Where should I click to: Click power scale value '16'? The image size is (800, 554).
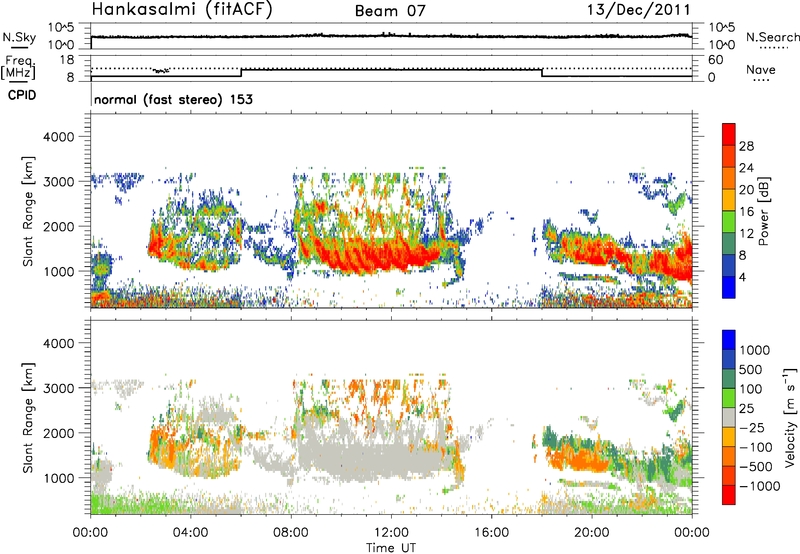click(x=746, y=212)
